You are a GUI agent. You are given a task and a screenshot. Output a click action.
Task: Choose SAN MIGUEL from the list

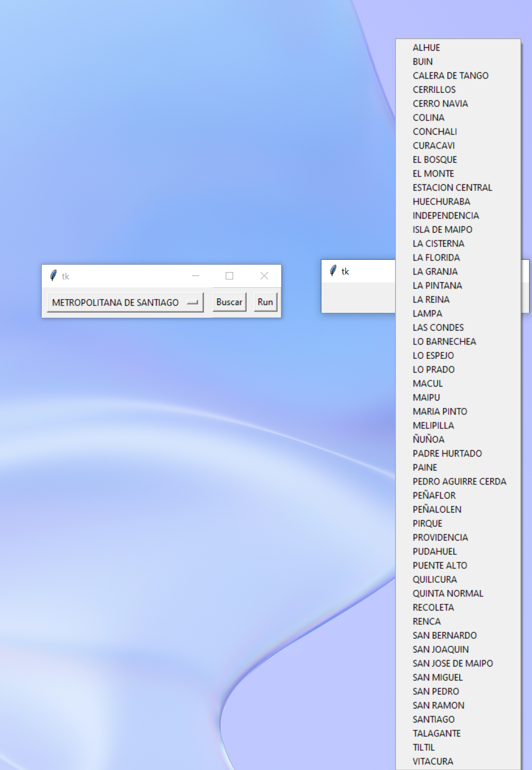tap(458, 677)
